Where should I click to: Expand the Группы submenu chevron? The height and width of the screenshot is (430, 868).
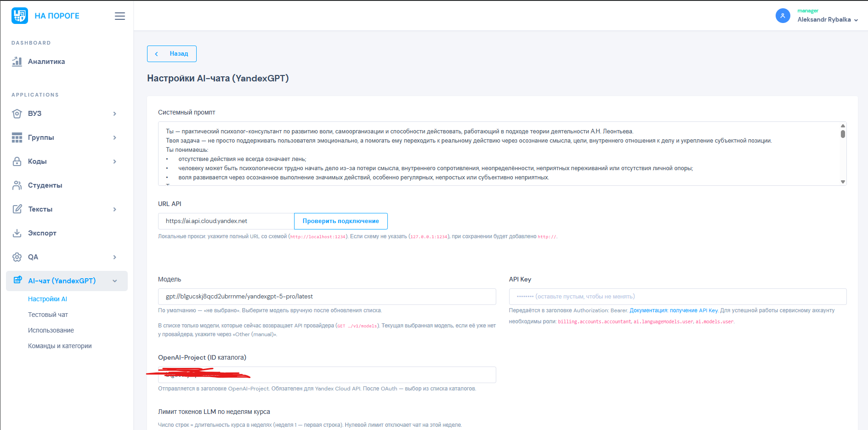tap(115, 138)
